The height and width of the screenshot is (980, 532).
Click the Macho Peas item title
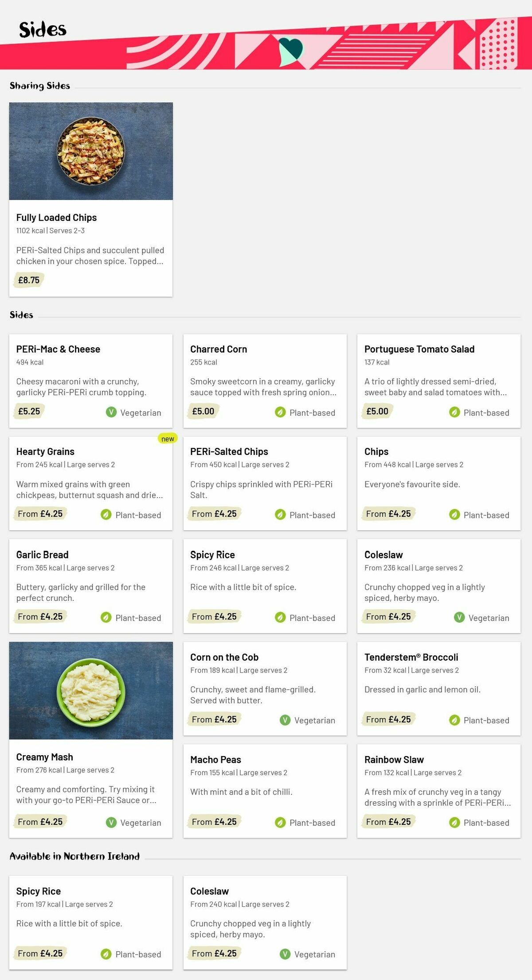(x=215, y=760)
